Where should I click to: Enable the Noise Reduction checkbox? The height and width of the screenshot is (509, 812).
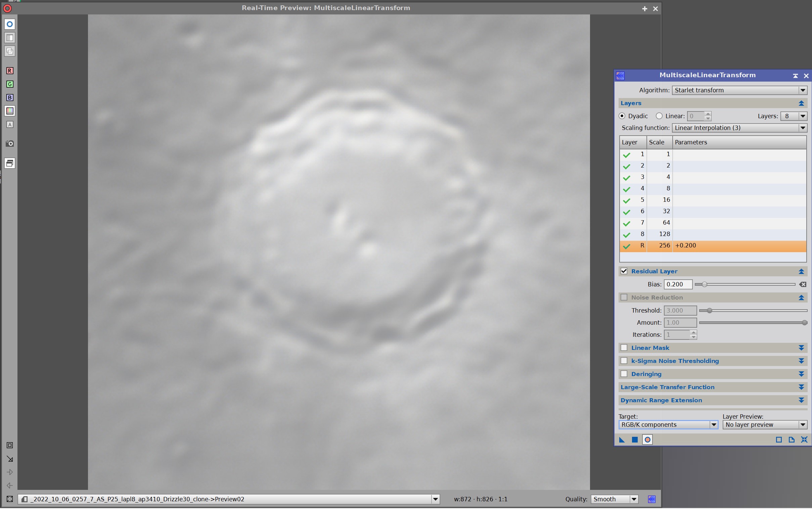click(624, 297)
